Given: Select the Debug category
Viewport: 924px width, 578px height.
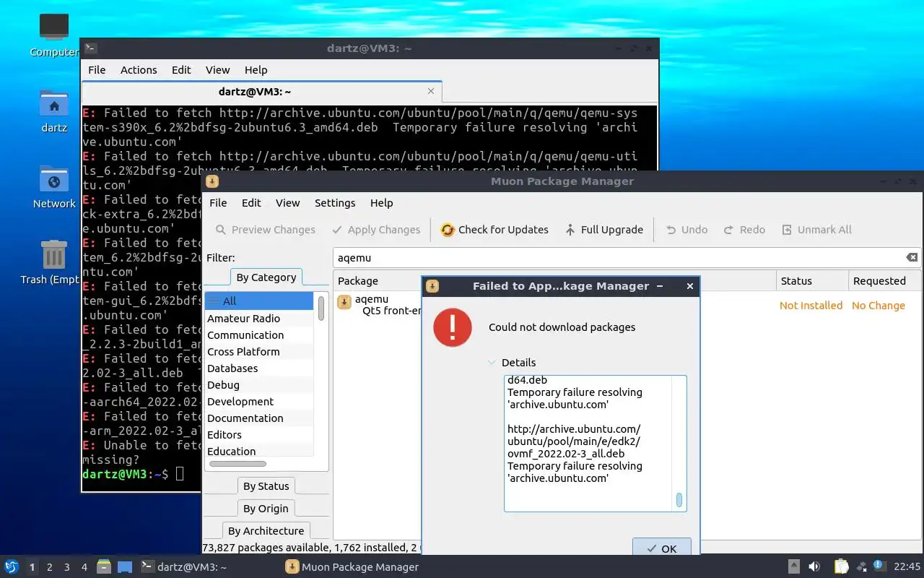Looking at the screenshot, I should pyautogui.click(x=259, y=385).
